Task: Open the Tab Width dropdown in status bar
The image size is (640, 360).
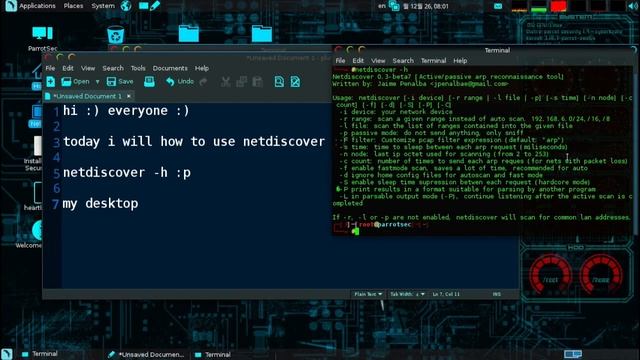Action: click(407, 294)
